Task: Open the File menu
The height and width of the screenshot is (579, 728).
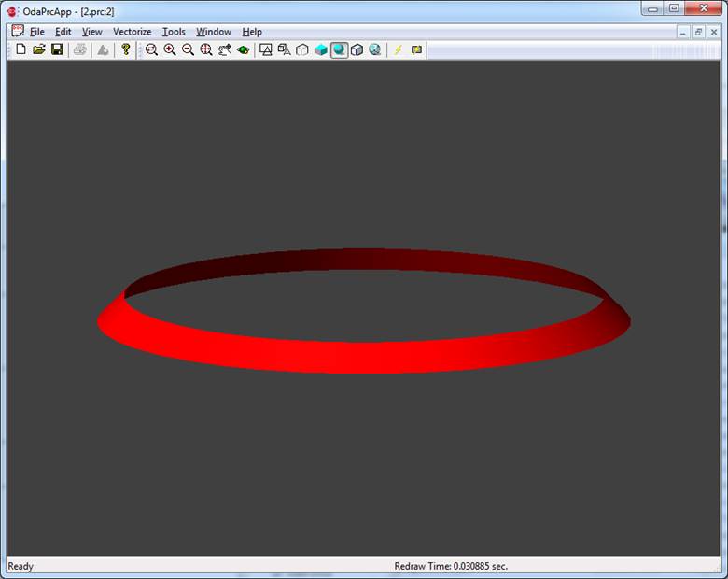Action: pos(37,32)
